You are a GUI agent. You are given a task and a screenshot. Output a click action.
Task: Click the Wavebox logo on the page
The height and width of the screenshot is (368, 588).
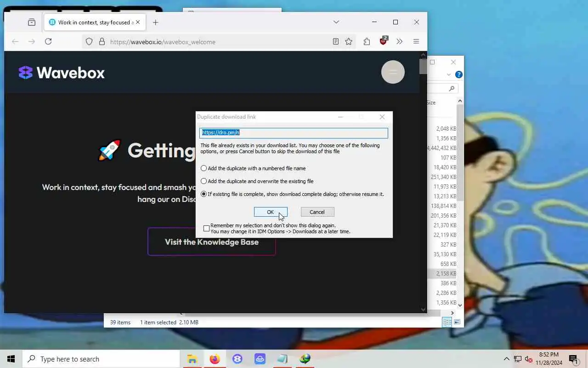coord(62,73)
